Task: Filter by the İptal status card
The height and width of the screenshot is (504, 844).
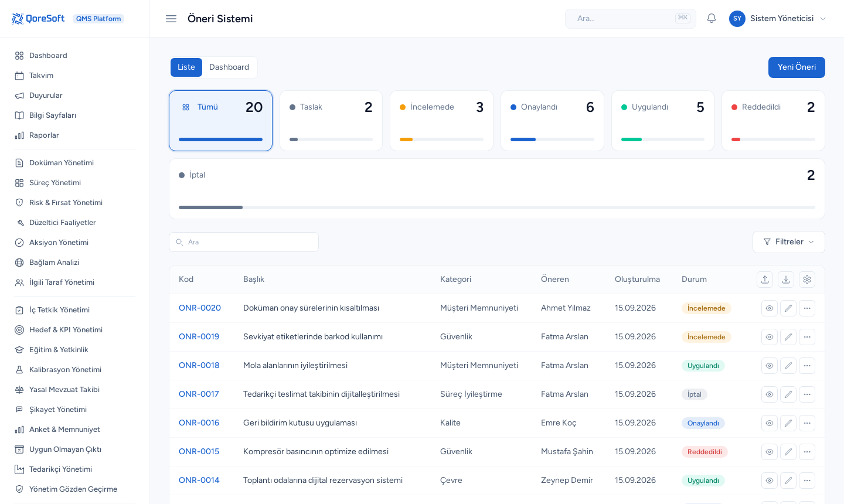Action: (x=497, y=189)
